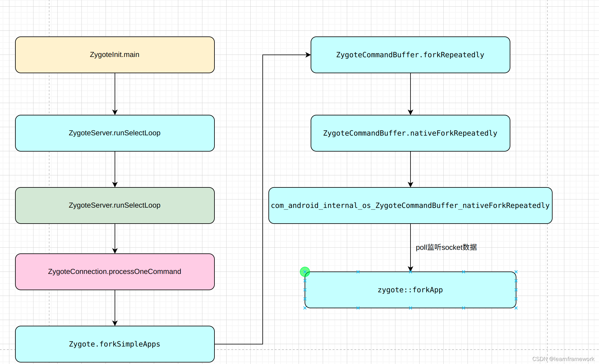Click the green highlighted corner point of zygote::forkApp
The image size is (599, 364).
(x=305, y=272)
